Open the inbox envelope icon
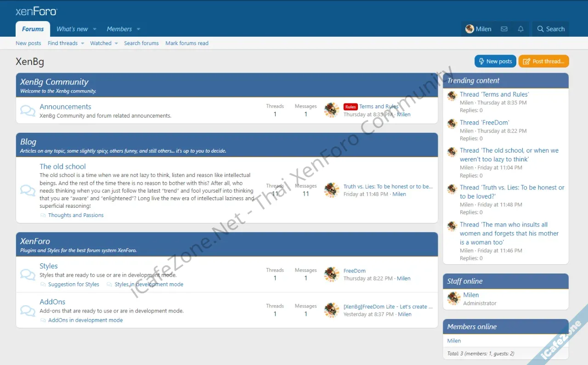 (504, 29)
